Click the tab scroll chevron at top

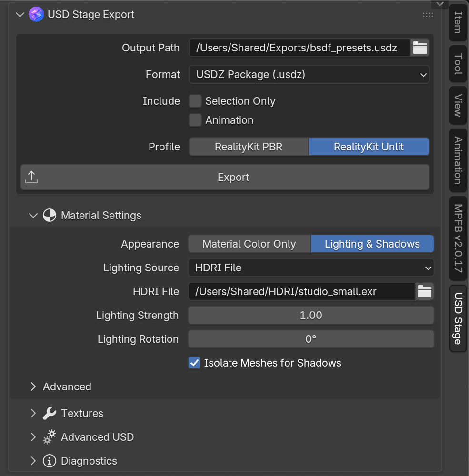[x=440, y=4]
